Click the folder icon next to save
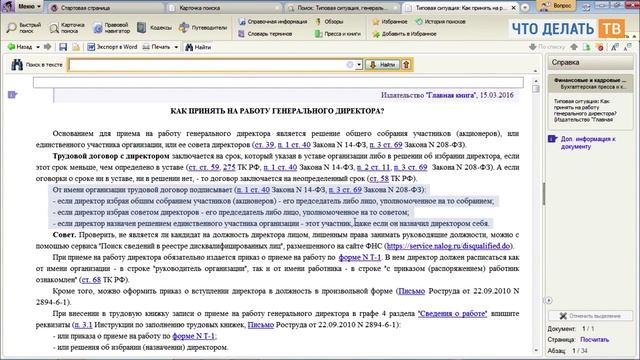Screen dimensions: 640x360 (x=76, y=47)
